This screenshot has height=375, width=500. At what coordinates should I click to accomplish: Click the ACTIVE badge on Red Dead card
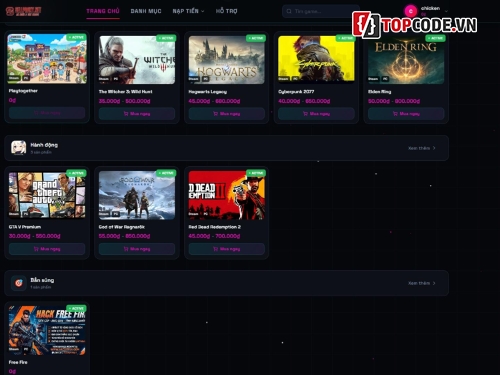256,173
